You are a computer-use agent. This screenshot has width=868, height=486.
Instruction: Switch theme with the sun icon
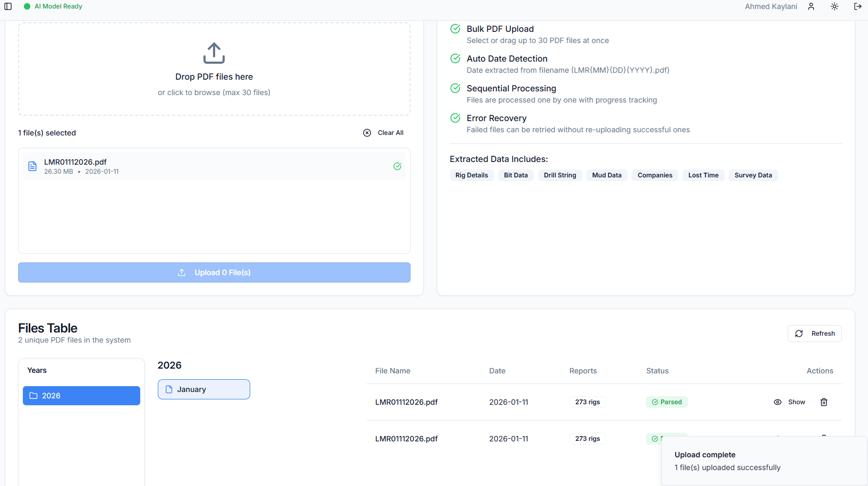click(x=835, y=6)
